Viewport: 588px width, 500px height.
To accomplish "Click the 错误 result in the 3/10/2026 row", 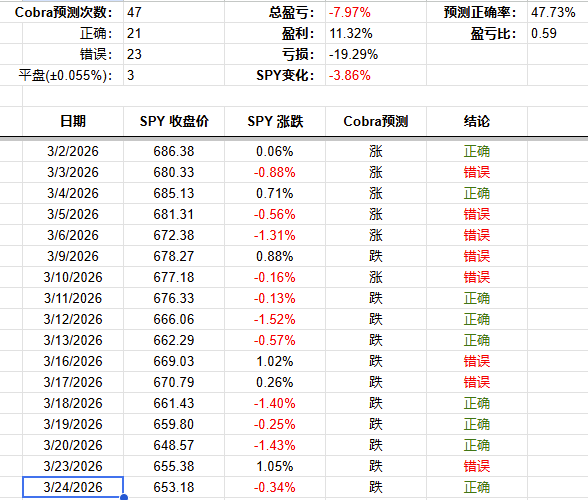I will pos(477,277).
